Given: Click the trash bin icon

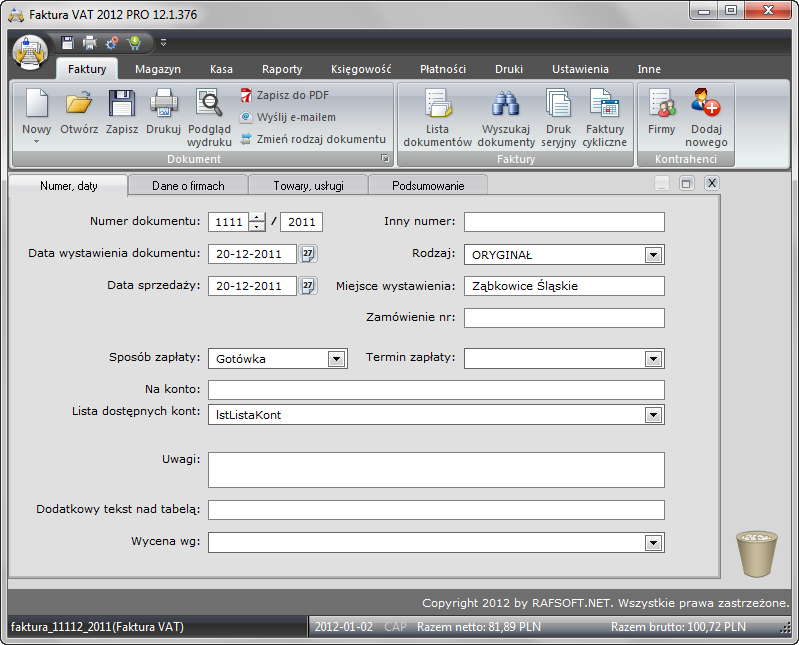Looking at the screenshot, I should [757, 554].
